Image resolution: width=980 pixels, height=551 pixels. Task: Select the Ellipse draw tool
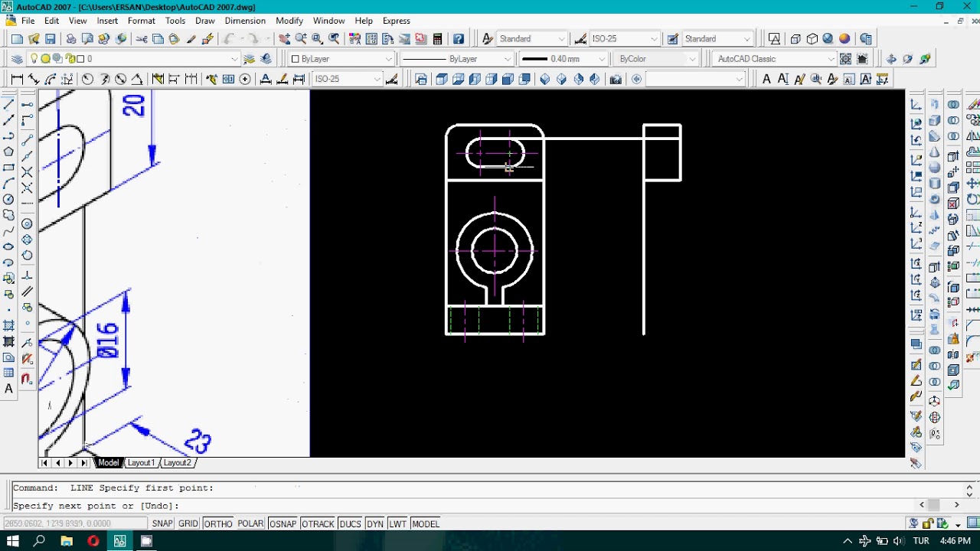click(9, 246)
